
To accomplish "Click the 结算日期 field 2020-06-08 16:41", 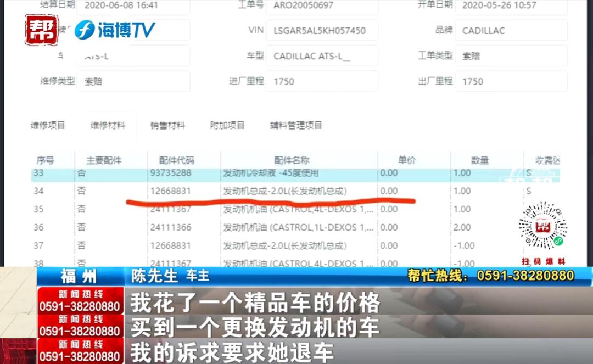I will click(x=133, y=6).
